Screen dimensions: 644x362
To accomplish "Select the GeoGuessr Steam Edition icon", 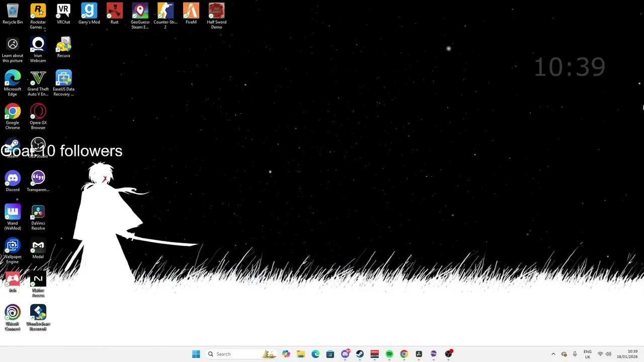I will pyautogui.click(x=140, y=16).
